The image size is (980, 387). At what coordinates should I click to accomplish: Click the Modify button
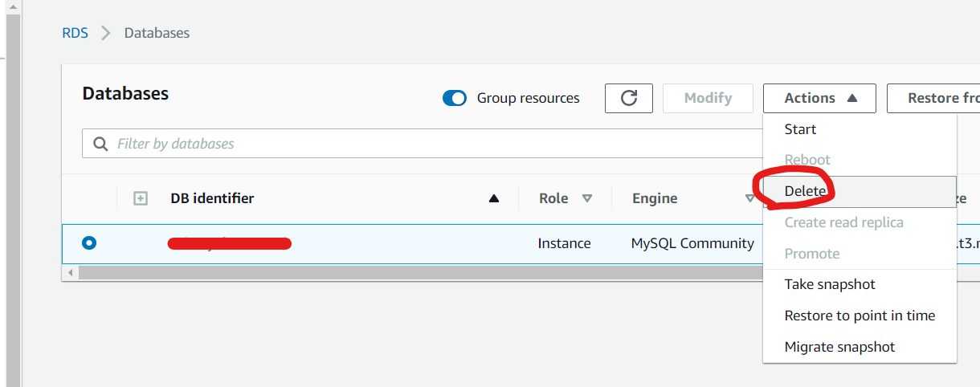click(708, 98)
